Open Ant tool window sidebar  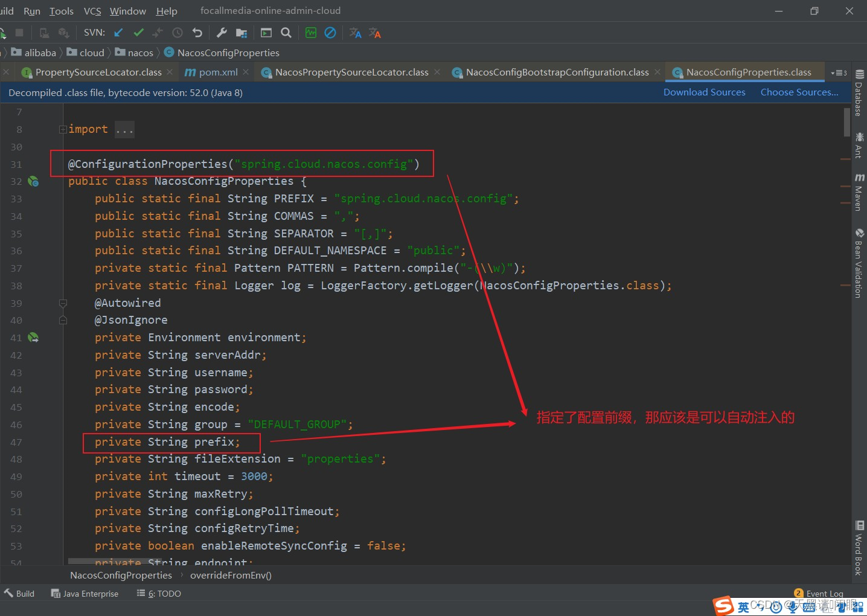click(859, 145)
